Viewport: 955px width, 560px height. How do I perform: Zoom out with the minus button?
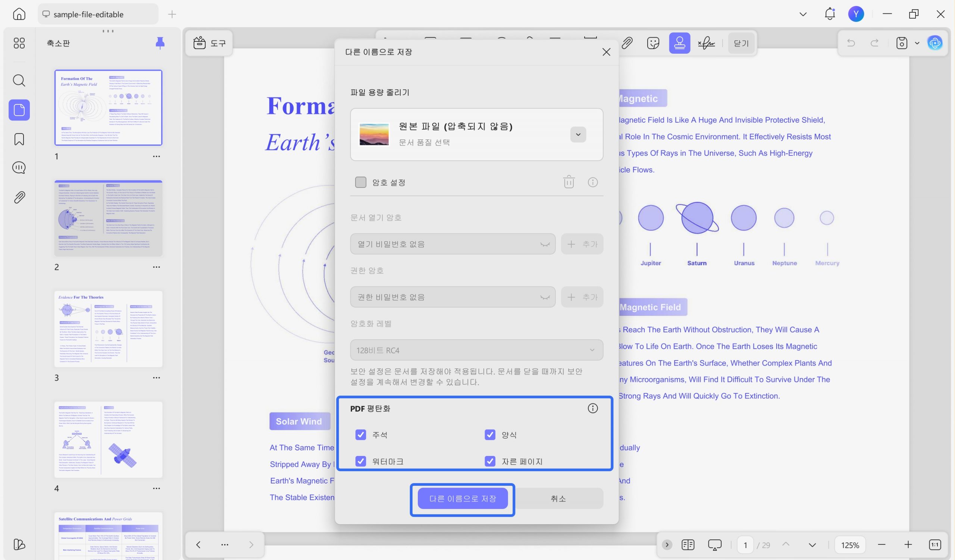pyautogui.click(x=881, y=544)
